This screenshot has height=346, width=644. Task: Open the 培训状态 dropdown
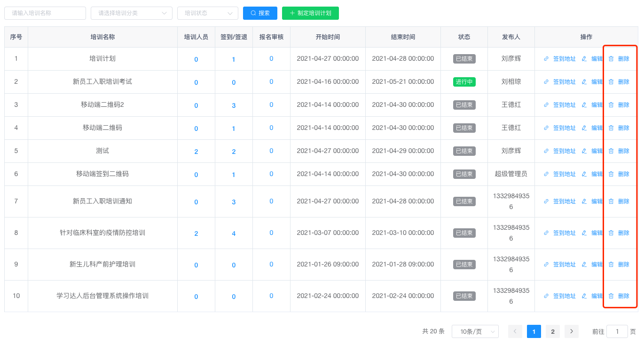tap(208, 13)
